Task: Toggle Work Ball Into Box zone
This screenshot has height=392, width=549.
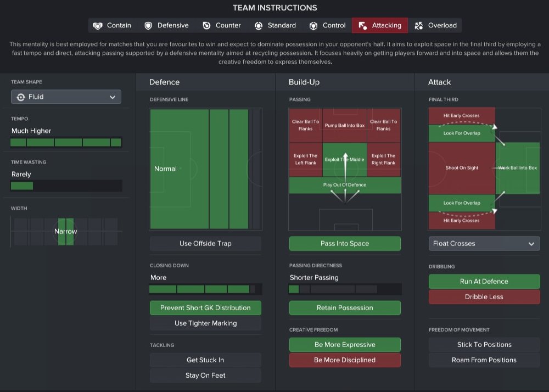Action: (518, 168)
